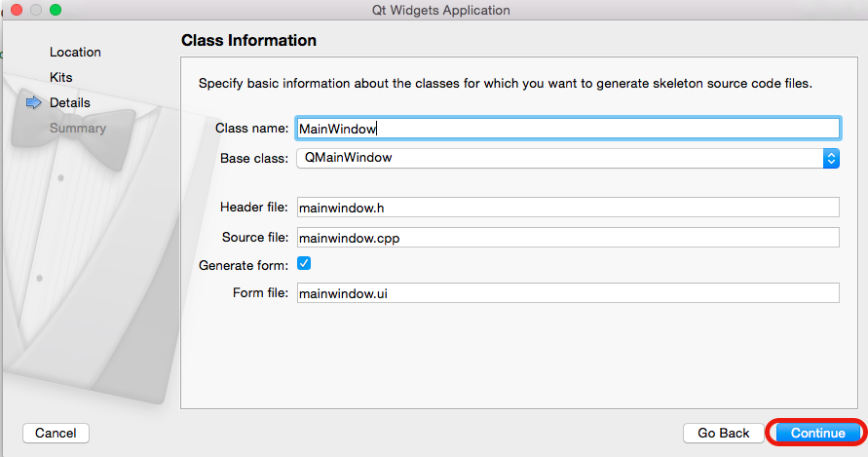The width and height of the screenshot is (868, 457).
Task: Click the Header file input field
Action: 568,208
